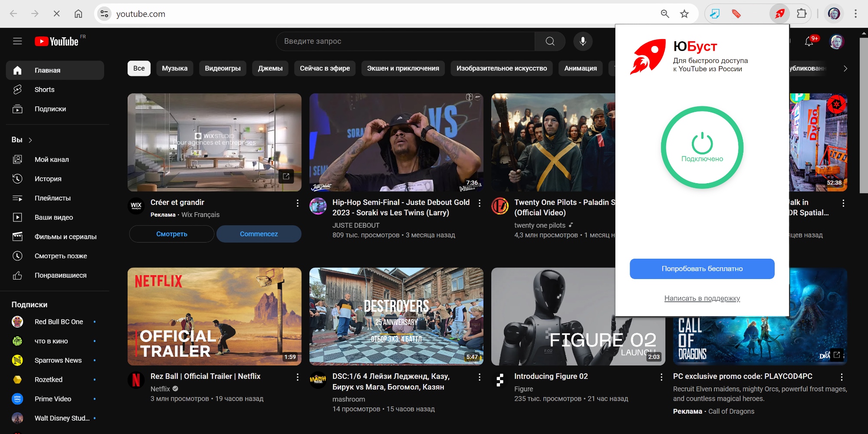Open Главная in the sidebar
This screenshot has height=434, width=868.
[55, 70]
